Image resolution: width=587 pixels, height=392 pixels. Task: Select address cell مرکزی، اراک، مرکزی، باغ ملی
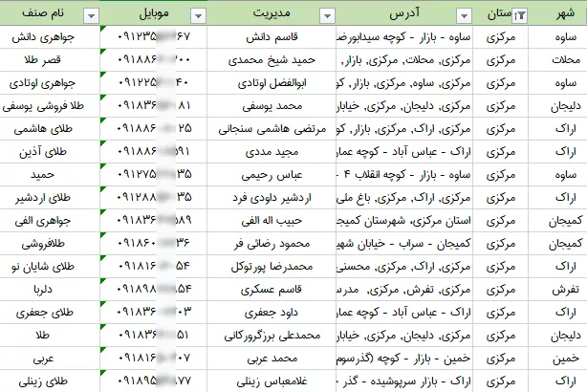coord(404,197)
